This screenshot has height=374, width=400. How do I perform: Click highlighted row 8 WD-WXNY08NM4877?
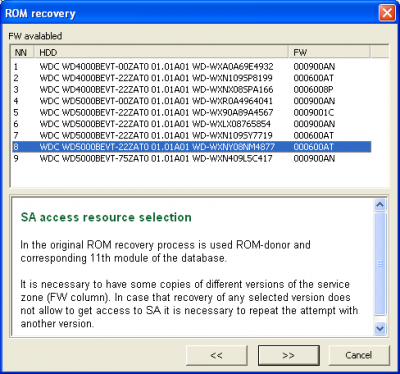tap(192, 147)
